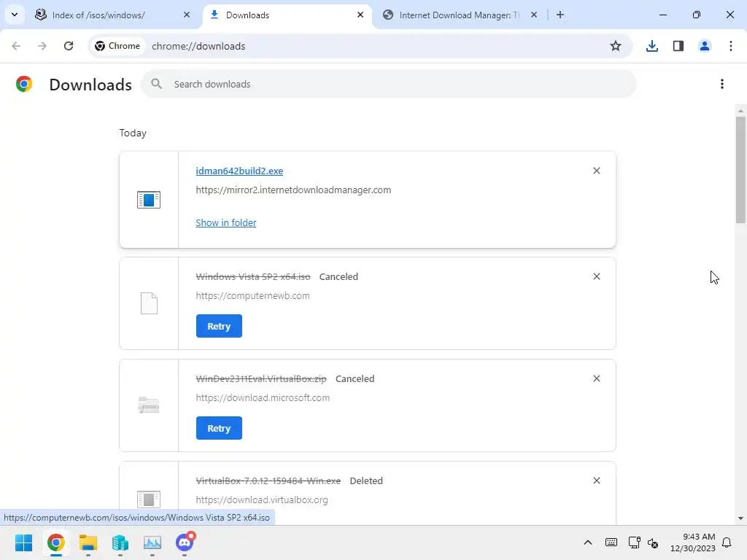Click the WinDev2311Eval zip file icon
The image size is (747, 560).
[149, 405]
